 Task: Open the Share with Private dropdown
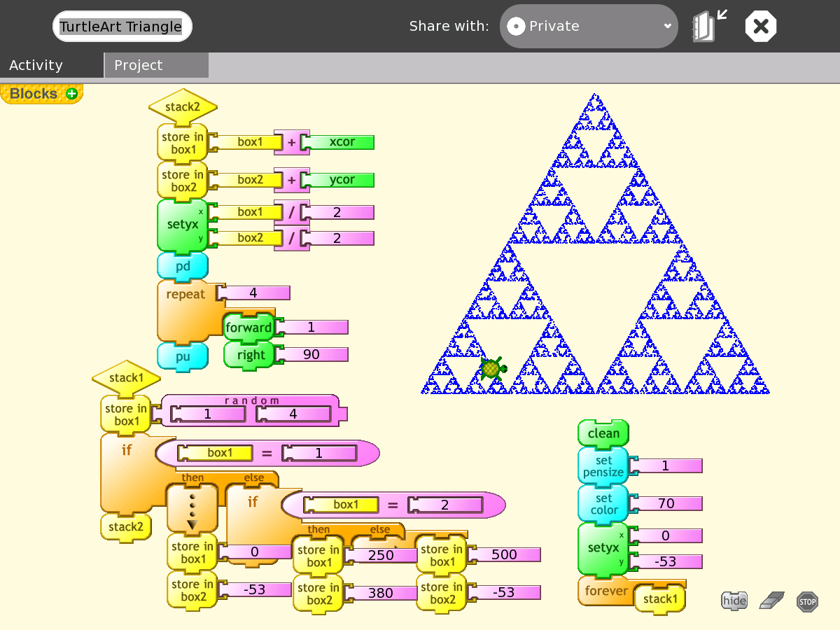click(589, 27)
